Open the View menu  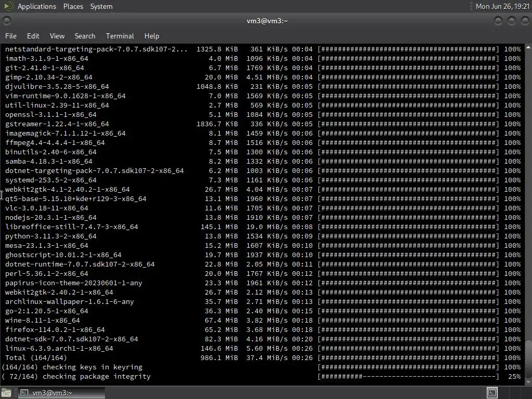click(57, 36)
